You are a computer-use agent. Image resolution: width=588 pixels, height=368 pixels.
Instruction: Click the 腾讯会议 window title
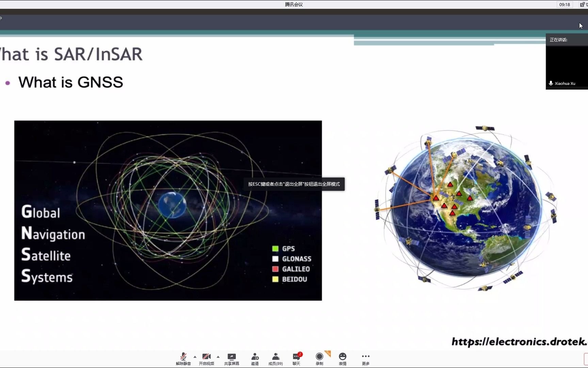294,4
